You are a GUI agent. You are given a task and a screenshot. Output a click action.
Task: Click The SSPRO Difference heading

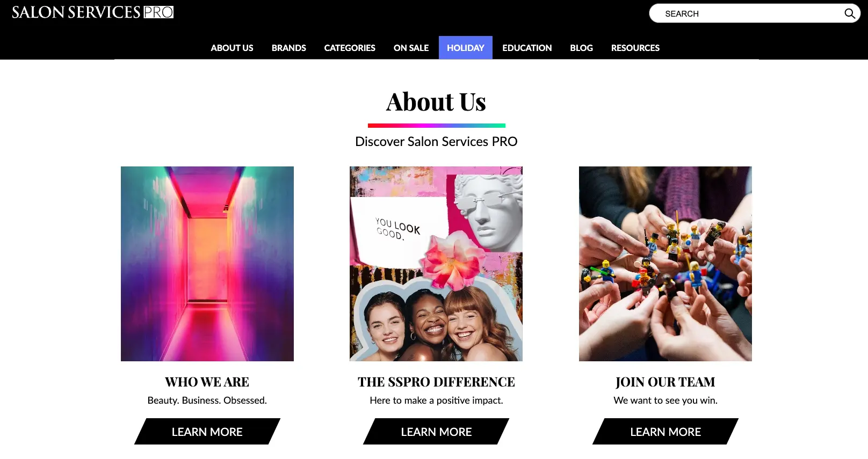click(x=436, y=382)
